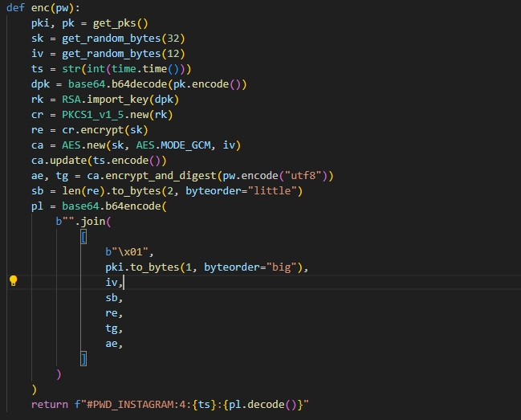Image resolution: width=521 pixels, height=420 pixels.
Task: Click 'get_random_bytes(12)' call
Action: tap(124, 54)
